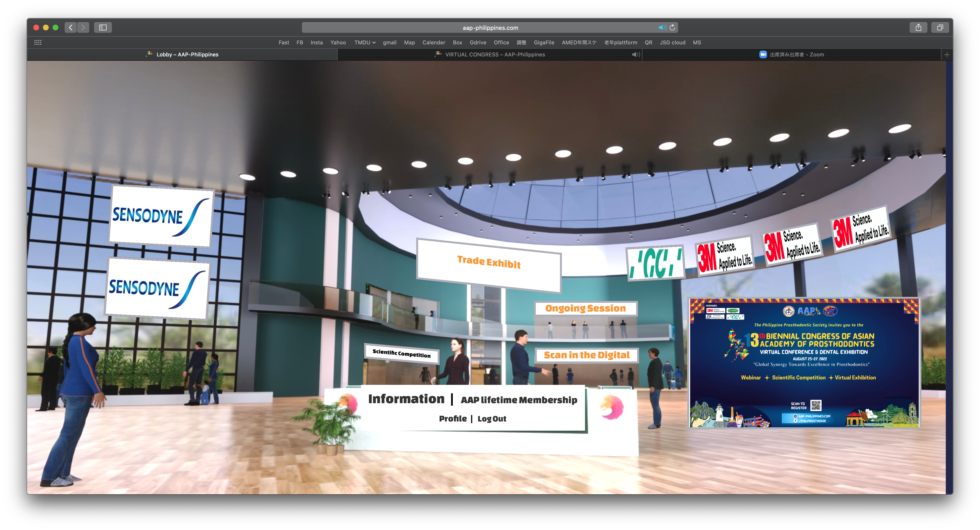This screenshot has height=530, width=980.
Task: Click the green GC sponsor banner
Action: click(x=656, y=263)
